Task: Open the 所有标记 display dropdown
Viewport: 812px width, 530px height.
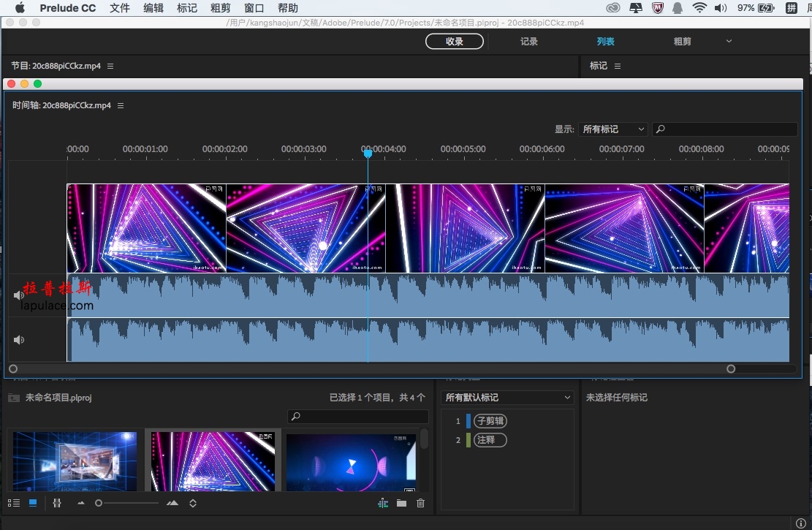Action: [x=612, y=129]
